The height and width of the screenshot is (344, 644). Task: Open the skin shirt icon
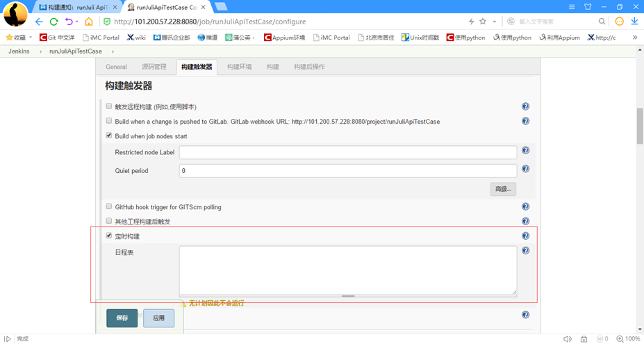click(x=588, y=6)
